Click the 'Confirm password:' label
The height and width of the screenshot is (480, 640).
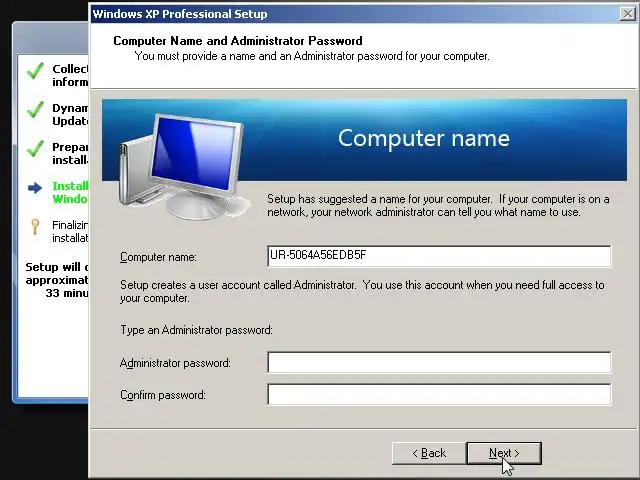click(x=163, y=395)
